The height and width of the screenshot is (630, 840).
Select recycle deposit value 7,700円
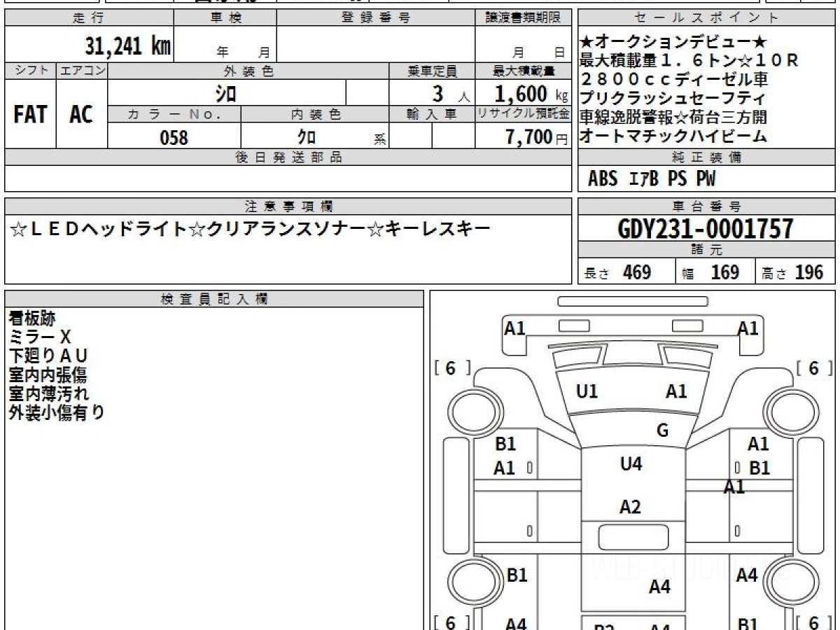click(537, 138)
